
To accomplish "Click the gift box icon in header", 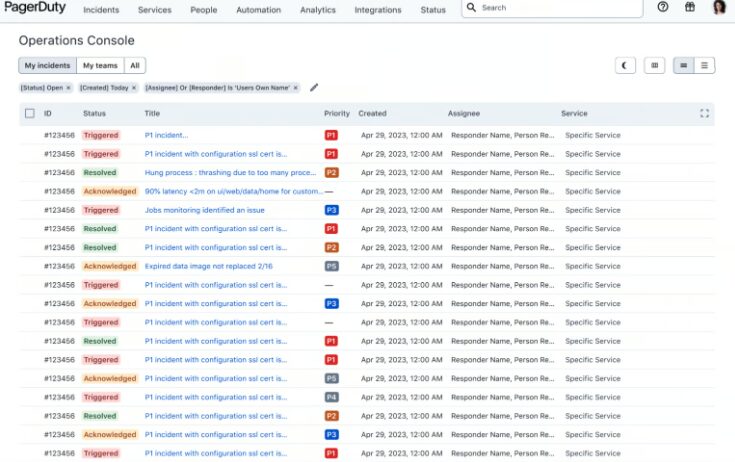I will [690, 7].
